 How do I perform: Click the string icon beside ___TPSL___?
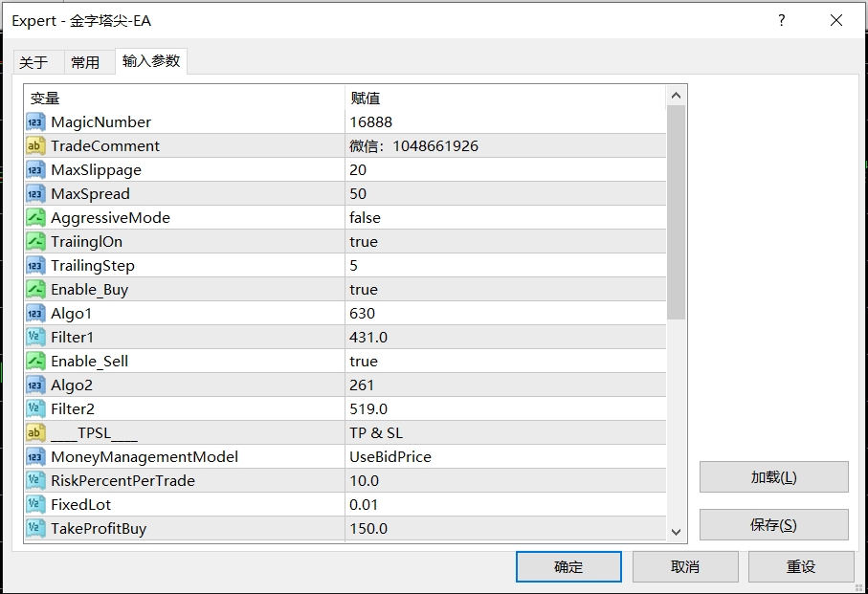tap(35, 433)
